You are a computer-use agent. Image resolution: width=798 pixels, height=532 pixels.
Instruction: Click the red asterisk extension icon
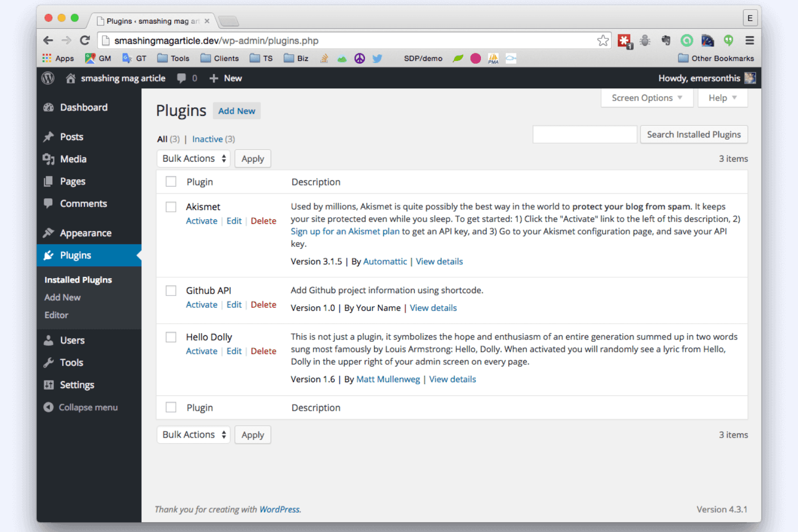(624, 41)
